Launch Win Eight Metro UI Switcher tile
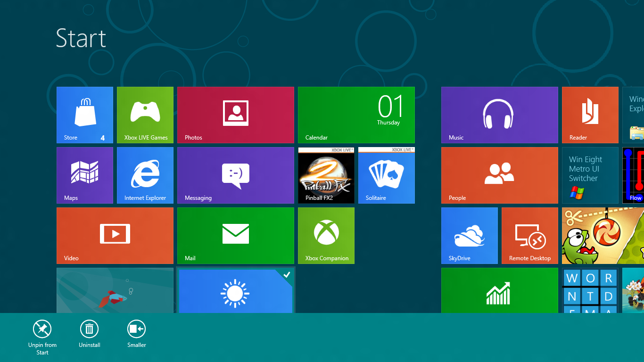Screen dimensions: 644x362 coord(590,175)
